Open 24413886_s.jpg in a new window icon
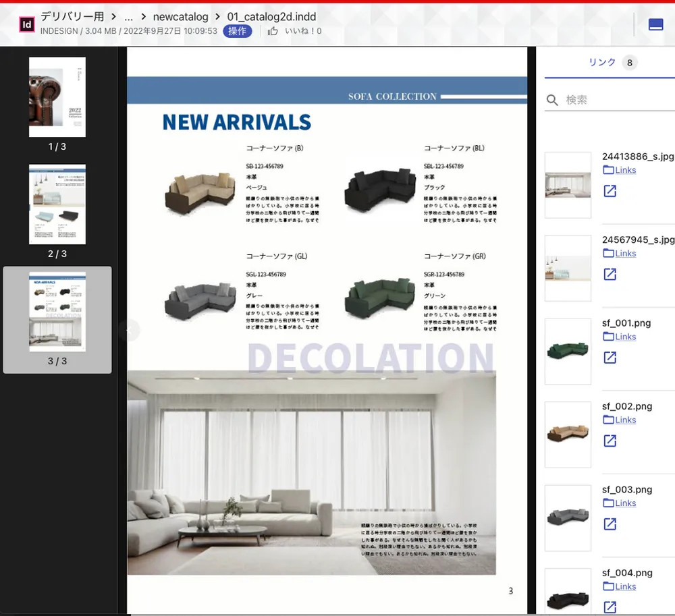Screen dimensions: 675x616 point(610,192)
